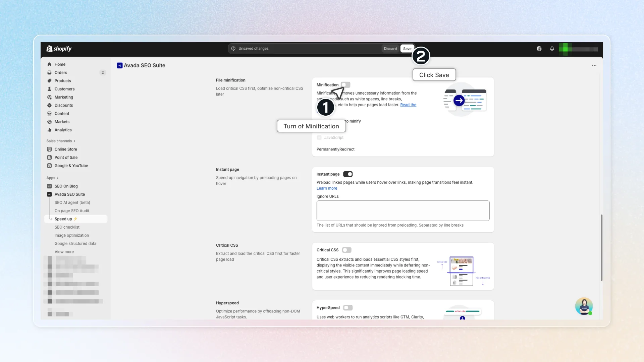The image size is (644, 362).
Task: Toggle the Instant page switch
Action: (348, 174)
